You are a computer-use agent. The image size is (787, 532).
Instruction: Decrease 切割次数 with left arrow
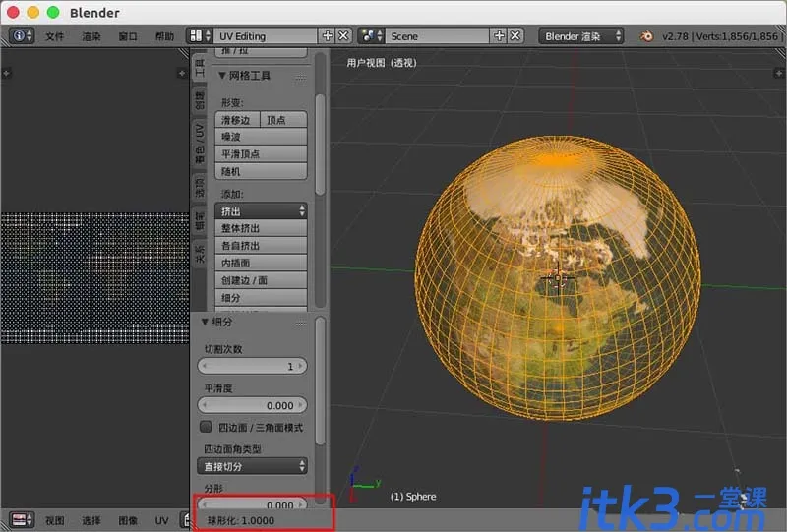point(205,366)
